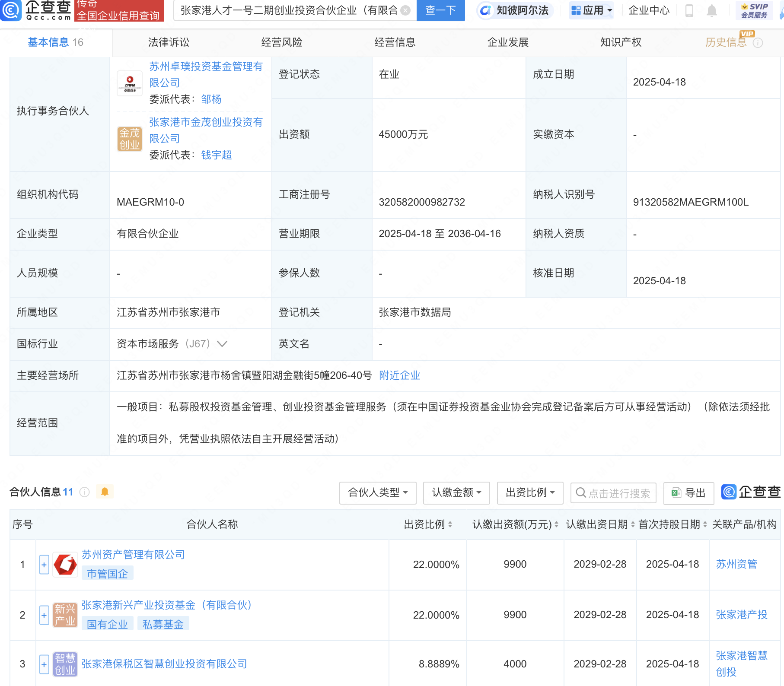Open the 合伙人类型 filter dropdown
The width and height of the screenshot is (784, 686).
tap(378, 493)
